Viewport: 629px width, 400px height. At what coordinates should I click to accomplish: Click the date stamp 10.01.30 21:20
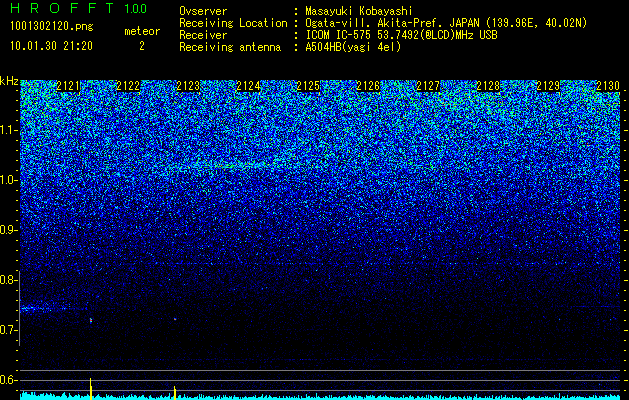[51, 46]
